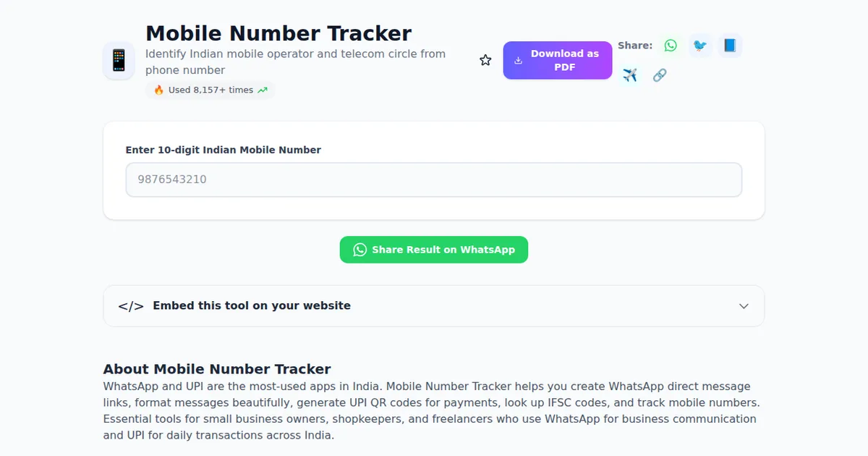Share using the blue Facebook icon
868x456 pixels.
729,45
